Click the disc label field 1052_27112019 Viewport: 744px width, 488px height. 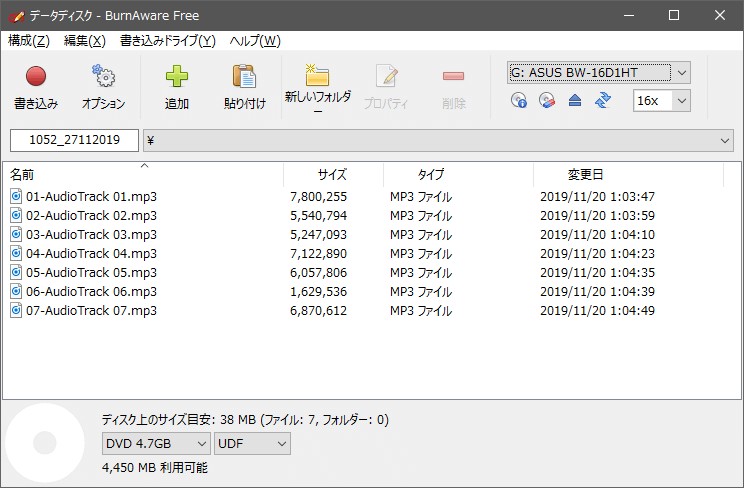click(x=74, y=140)
